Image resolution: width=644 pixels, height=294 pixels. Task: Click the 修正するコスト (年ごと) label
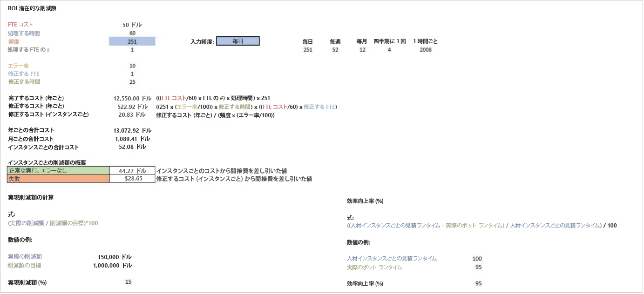click(36, 106)
